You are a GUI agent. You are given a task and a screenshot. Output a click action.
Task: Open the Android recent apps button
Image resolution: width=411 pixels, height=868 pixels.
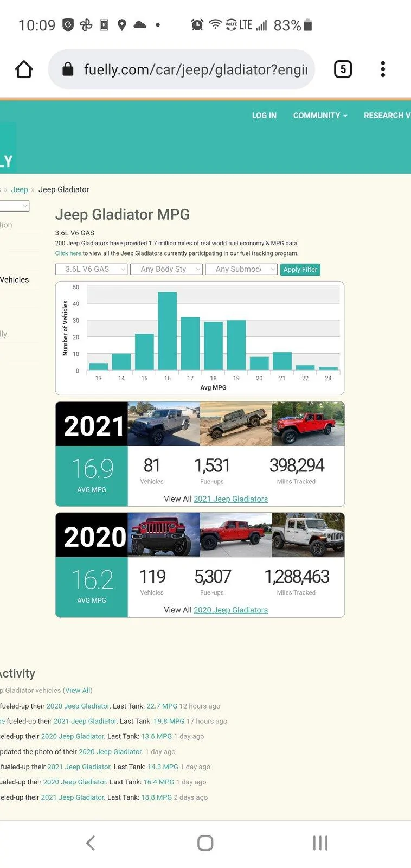[x=320, y=843]
